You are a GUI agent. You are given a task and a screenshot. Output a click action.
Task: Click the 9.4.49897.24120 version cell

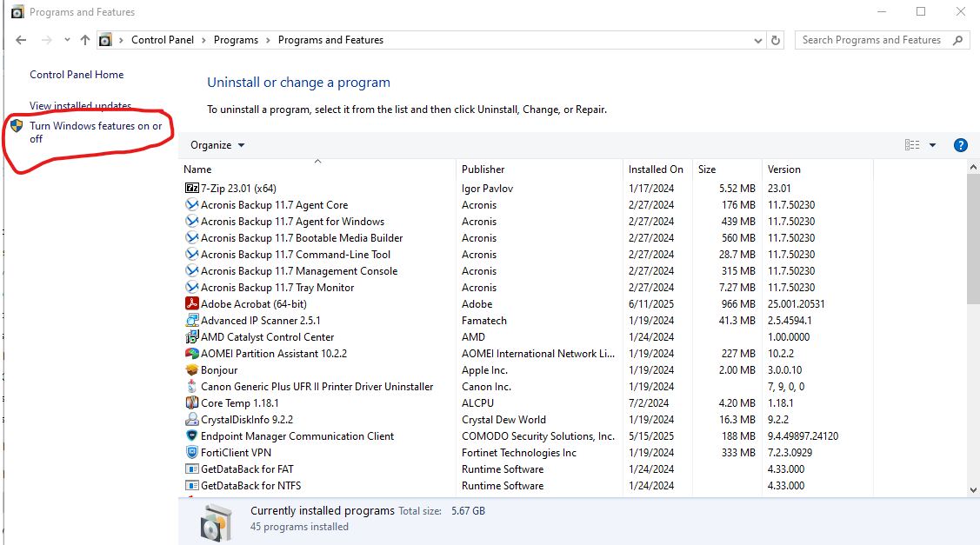click(x=803, y=436)
